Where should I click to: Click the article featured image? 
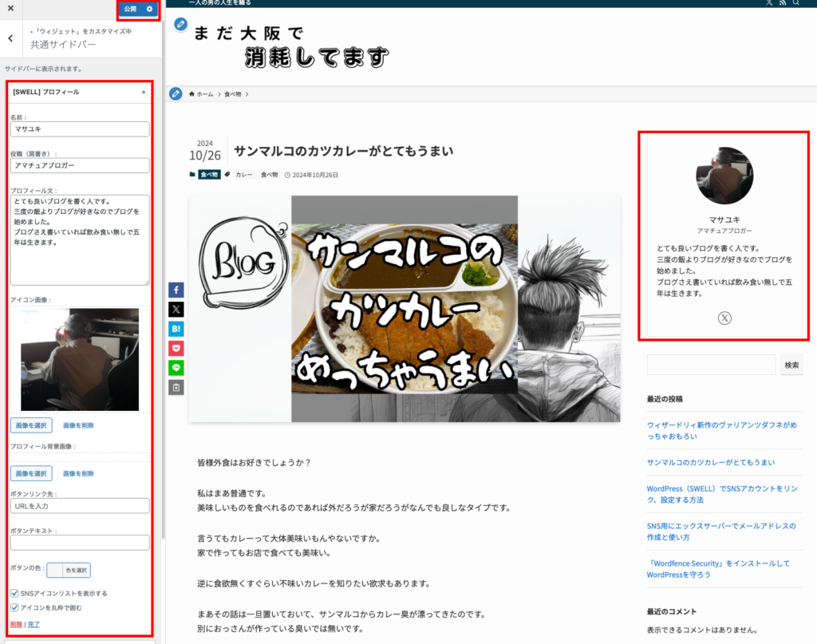point(405,309)
